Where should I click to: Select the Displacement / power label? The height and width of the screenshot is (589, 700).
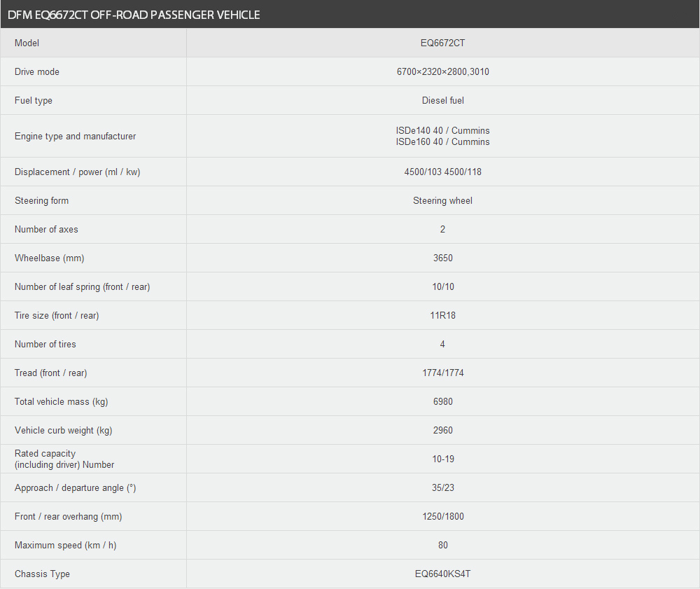(77, 172)
